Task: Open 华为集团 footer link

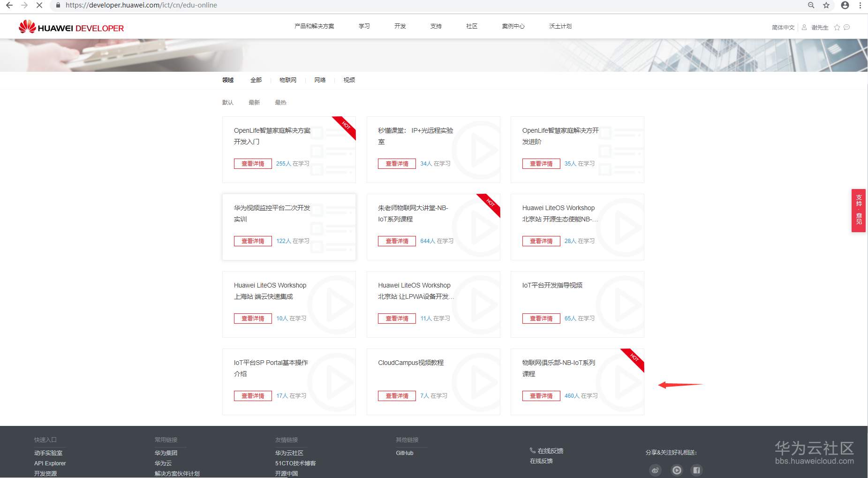Action: click(166, 453)
